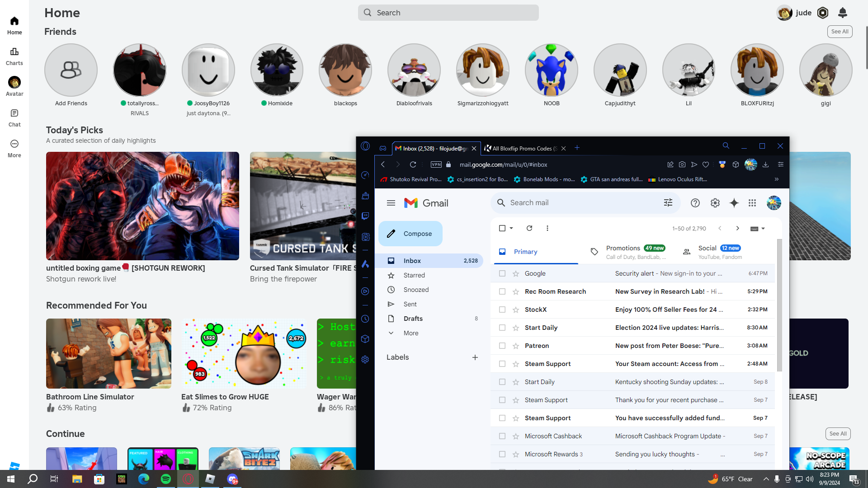Open Google apps grid icon
The image size is (868, 488).
click(752, 203)
